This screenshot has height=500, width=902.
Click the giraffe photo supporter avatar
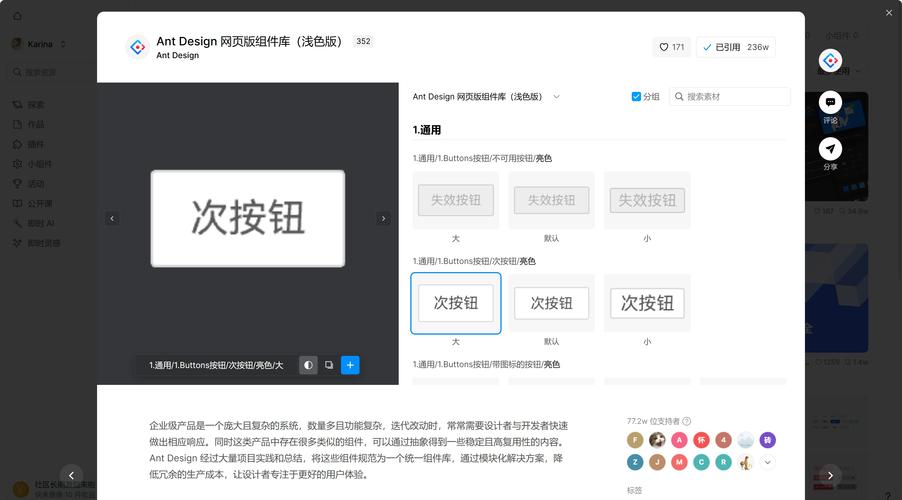pos(746,462)
